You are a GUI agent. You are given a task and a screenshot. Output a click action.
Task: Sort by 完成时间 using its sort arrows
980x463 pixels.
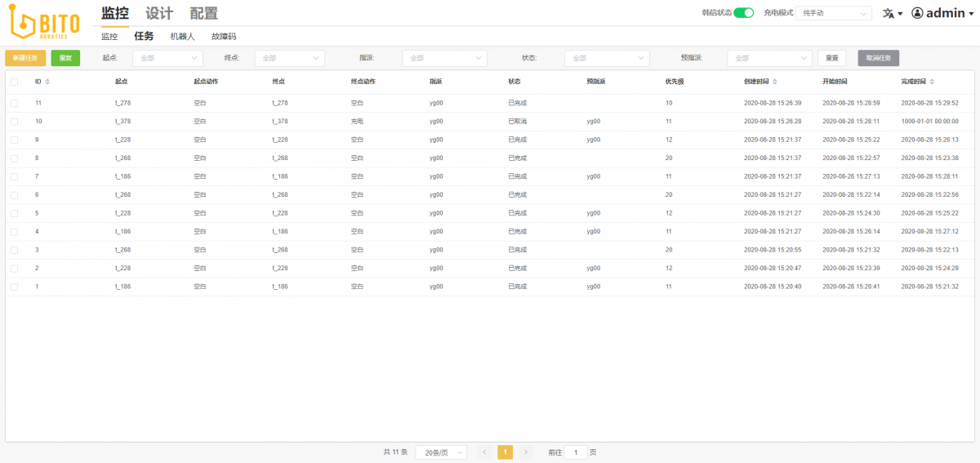(x=932, y=82)
